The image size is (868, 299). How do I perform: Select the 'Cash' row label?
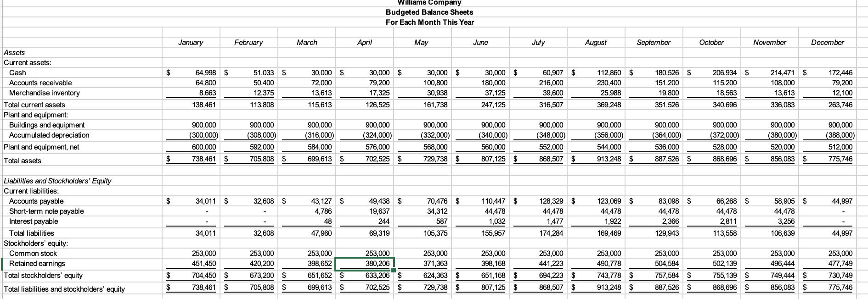(17, 72)
